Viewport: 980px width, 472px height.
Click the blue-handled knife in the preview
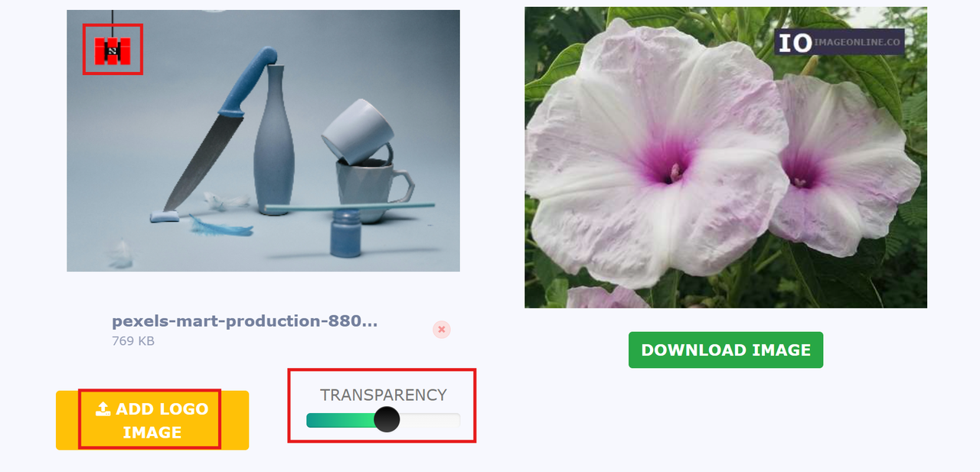218,130
